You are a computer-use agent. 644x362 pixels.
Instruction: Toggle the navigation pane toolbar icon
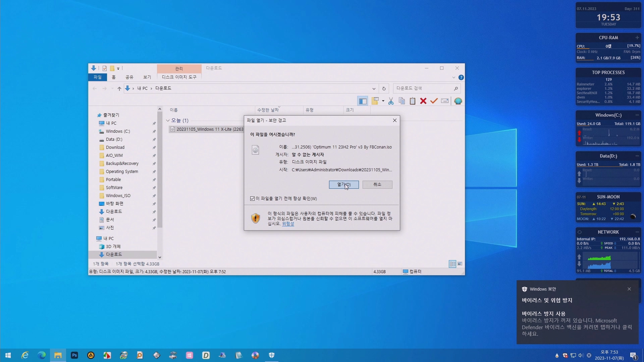[x=363, y=101]
